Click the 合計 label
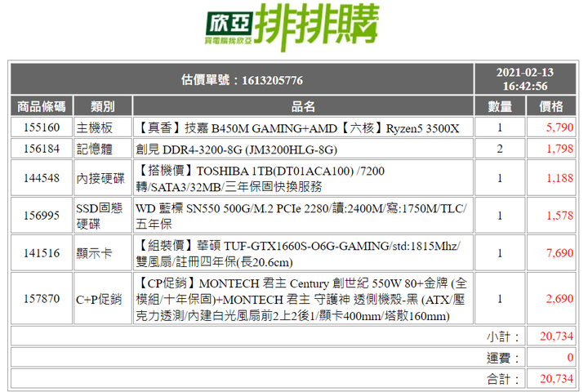Image resolution: width=588 pixels, height=392 pixels. pyautogui.click(x=502, y=379)
